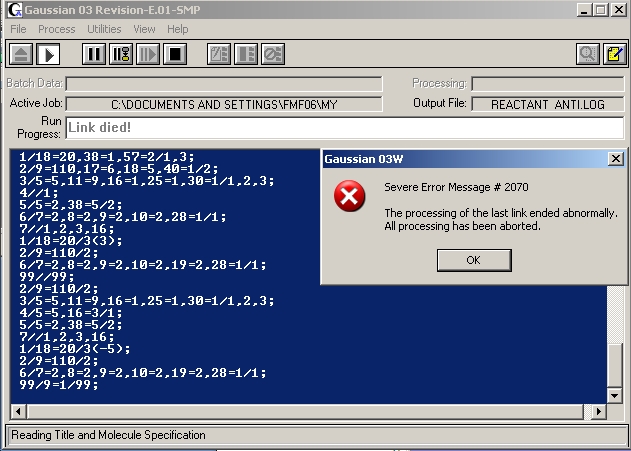Resume the job with the resume icon
The height and width of the screenshot is (451, 631).
coord(148,54)
